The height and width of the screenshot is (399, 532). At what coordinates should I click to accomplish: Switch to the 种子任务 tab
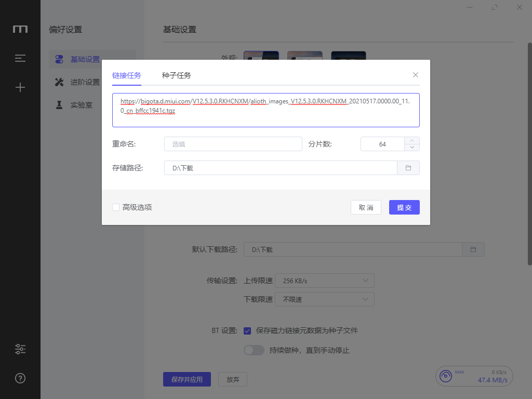[176, 75]
